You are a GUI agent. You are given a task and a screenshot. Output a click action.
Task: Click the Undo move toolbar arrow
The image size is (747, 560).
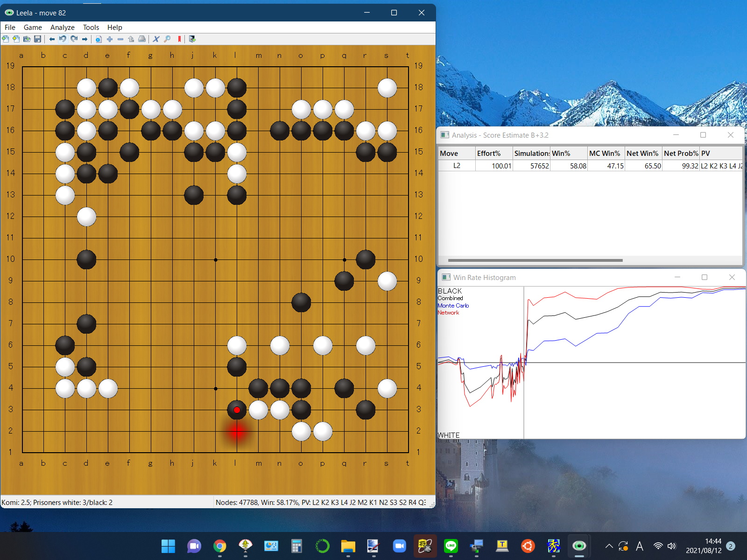pos(63,39)
